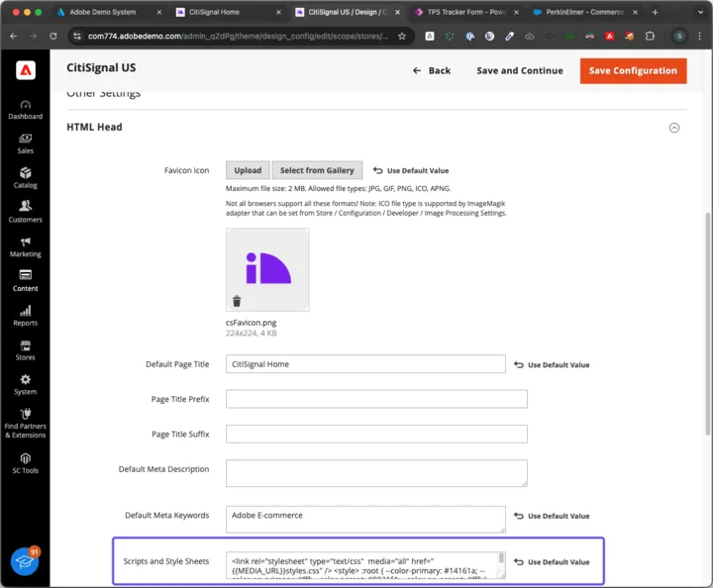Switch to Adobe Demo System tab
This screenshot has width=713, height=588.
[x=103, y=12]
